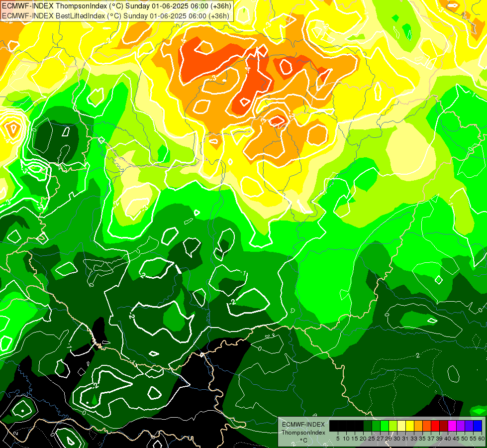Screen dimensions: 487x448
Task: Click the violet 50–55 legend swatch
Action: coord(469,426)
